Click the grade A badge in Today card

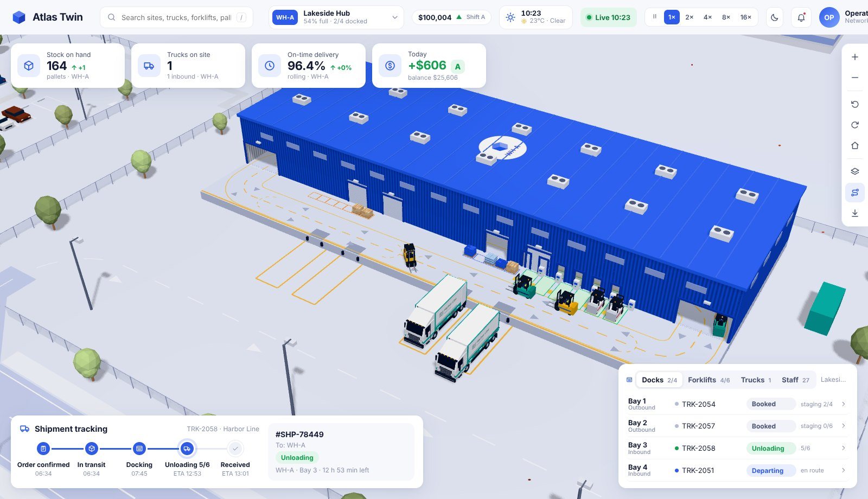tap(458, 67)
